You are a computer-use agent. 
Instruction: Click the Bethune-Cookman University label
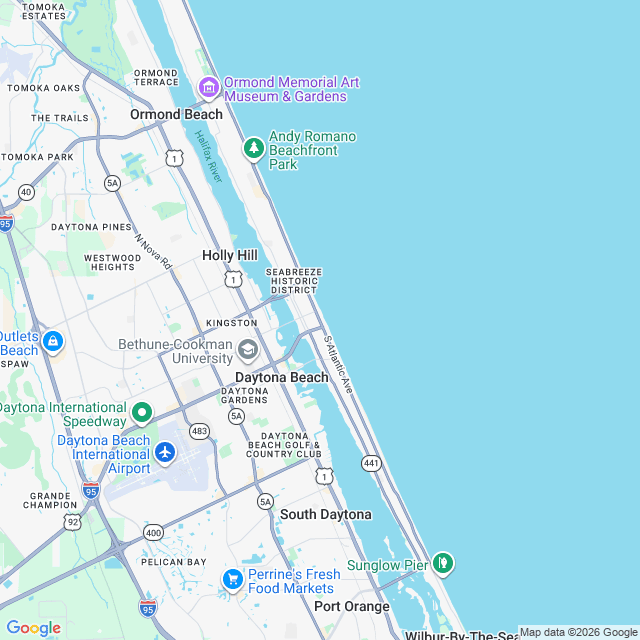pos(176,351)
